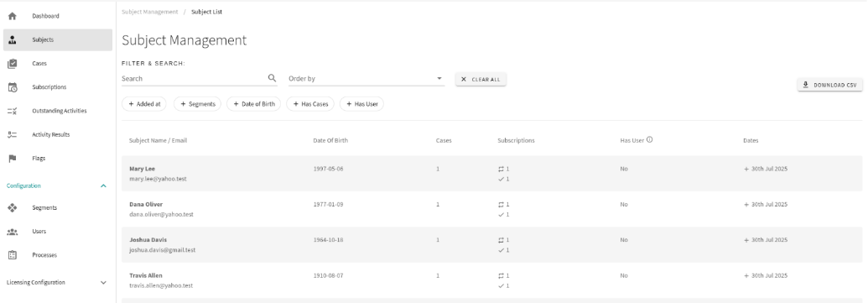Click the Subscriptions calendar icon

(x=13, y=87)
